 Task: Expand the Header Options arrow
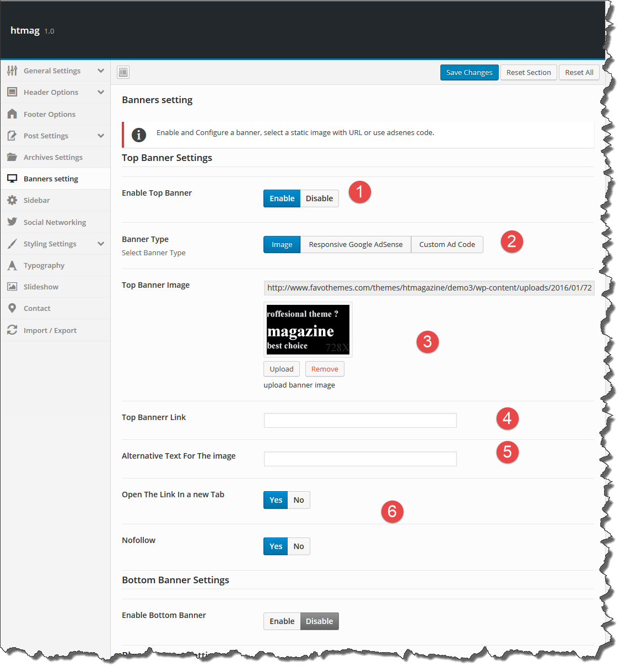click(101, 92)
